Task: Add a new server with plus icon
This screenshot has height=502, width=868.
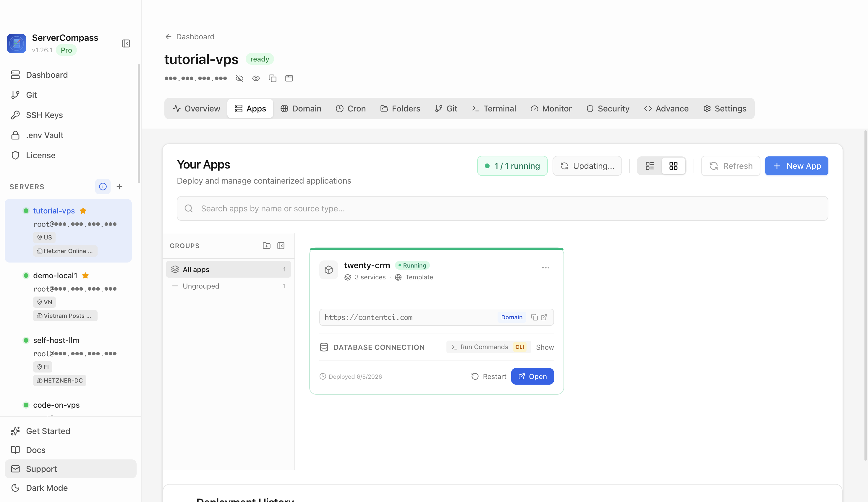Action: click(119, 186)
